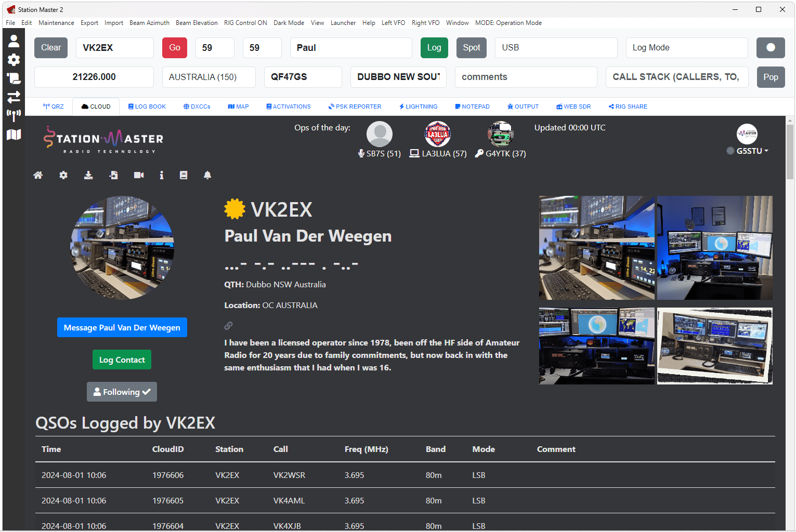The image size is (796, 532).
Task: Switch to the LOG BOOK tab
Action: point(147,107)
